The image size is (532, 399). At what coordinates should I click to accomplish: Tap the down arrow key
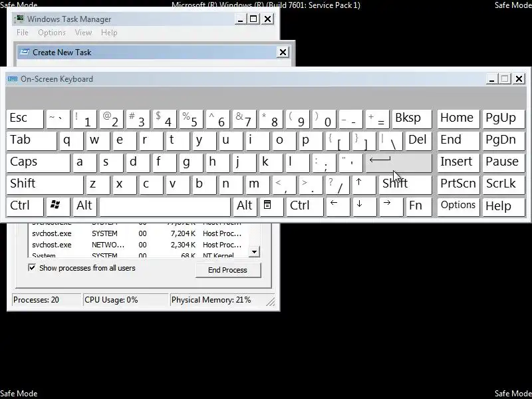point(364,207)
